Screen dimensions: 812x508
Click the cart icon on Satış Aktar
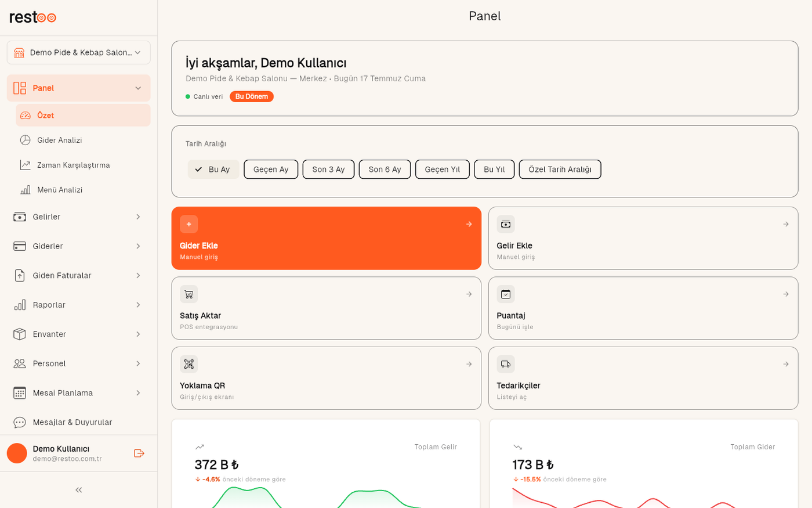(189, 294)
